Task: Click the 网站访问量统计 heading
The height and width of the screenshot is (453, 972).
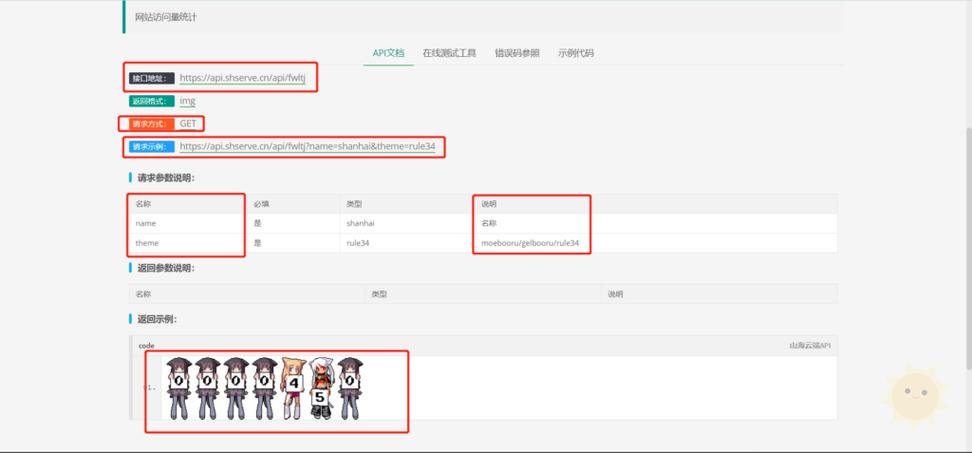Action: click(166, 17)
